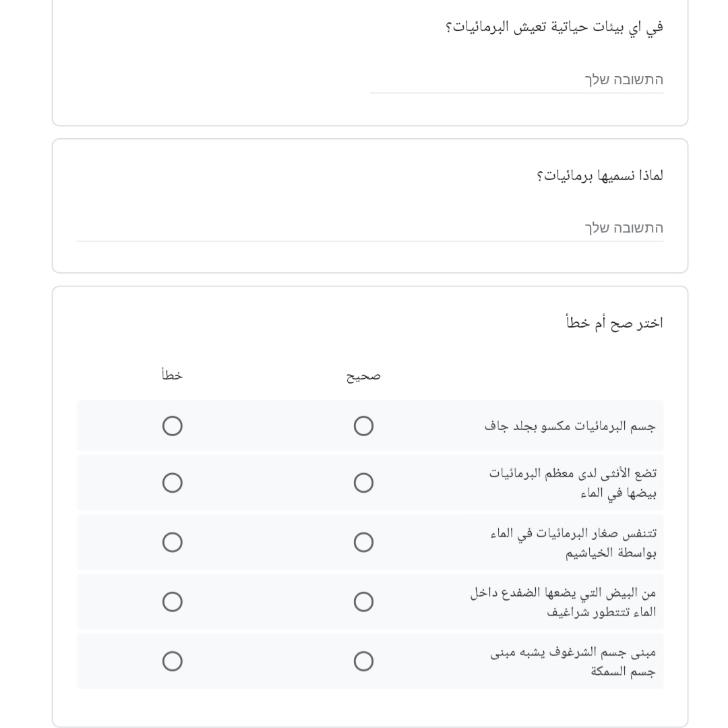Click statement text جسم البرمائيات مكسو بجلد جاف
728x728 pixels.
pyautogui.click(x=570, y=426)
